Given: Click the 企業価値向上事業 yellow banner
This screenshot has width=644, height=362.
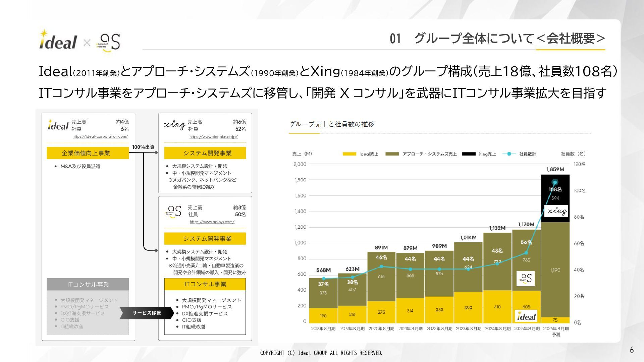Looking at the screenshot, I should point(87,153).
